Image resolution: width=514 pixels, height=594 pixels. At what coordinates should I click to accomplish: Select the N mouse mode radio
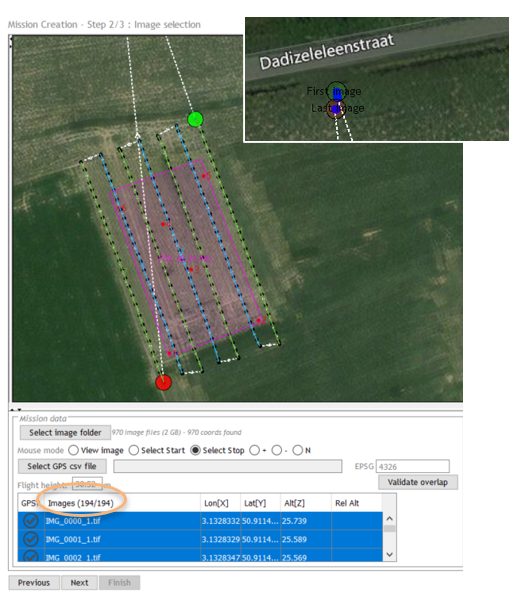pyautogui.click(x=298, y=450)
